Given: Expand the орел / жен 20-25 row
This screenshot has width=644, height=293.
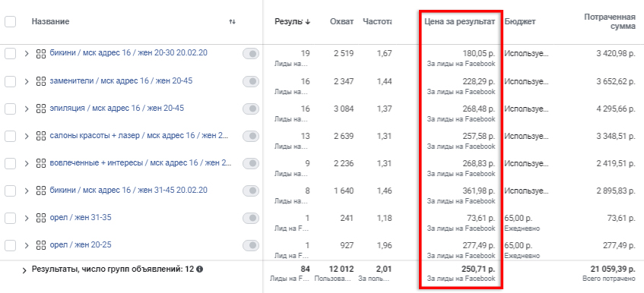Looking at the screenshot, I should coord(27,246).
